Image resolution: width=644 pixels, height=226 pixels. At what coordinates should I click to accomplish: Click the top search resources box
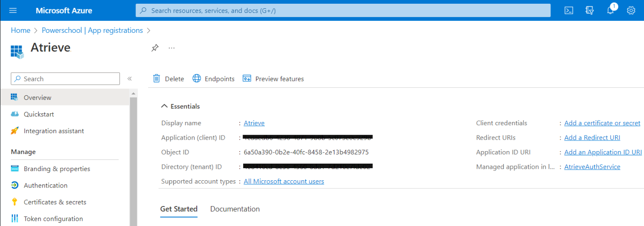[x=343, y=10]
